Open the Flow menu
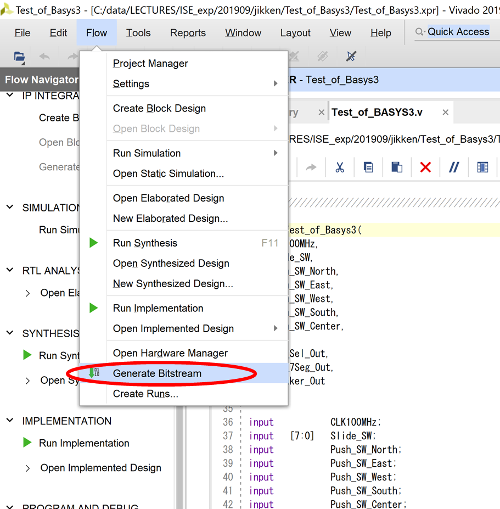This screenshot has height=509, width=500. [x=97, y=33]
